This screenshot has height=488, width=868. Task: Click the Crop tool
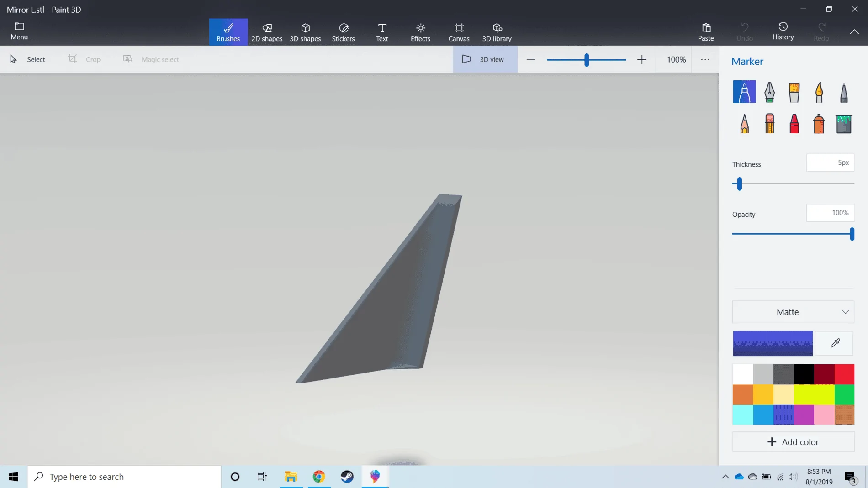point(85,59)
